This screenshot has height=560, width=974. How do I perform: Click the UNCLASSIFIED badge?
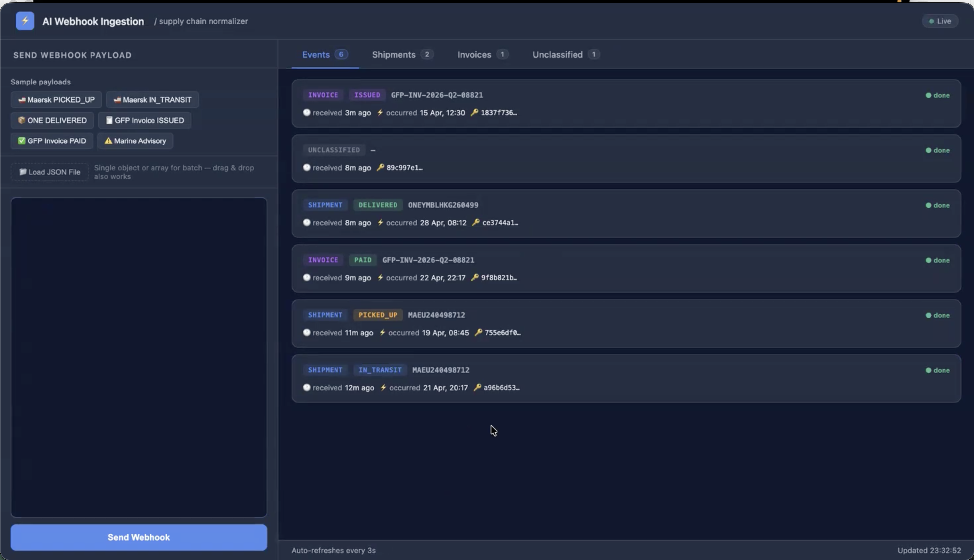click(334, 150)
